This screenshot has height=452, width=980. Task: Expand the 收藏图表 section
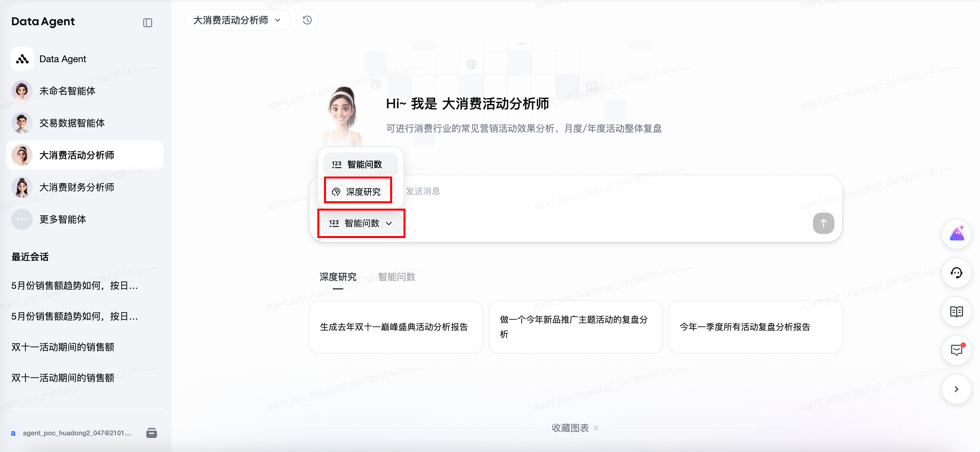point(575,428)
